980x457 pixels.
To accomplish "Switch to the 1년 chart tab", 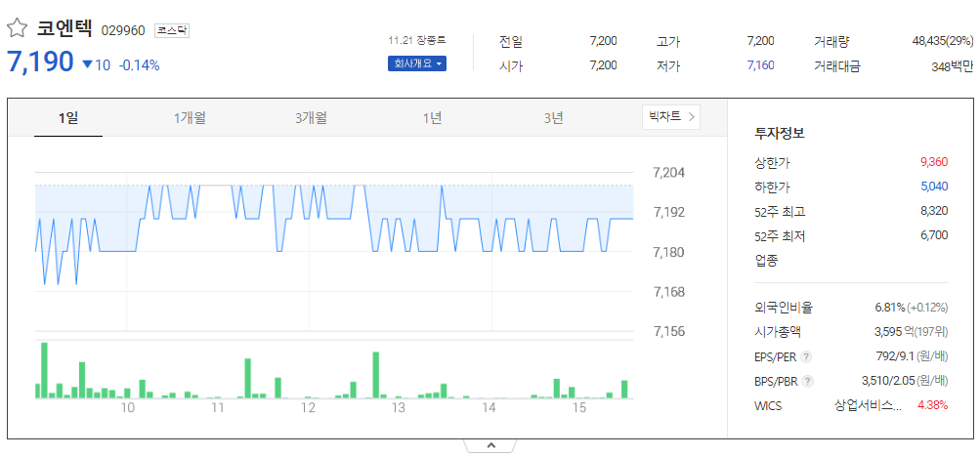I will [x=432, y=117].
